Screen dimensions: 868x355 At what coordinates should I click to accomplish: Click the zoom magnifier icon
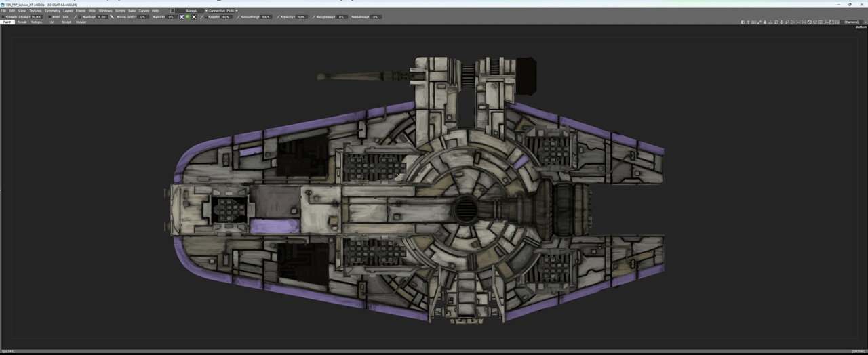[787, 22]
